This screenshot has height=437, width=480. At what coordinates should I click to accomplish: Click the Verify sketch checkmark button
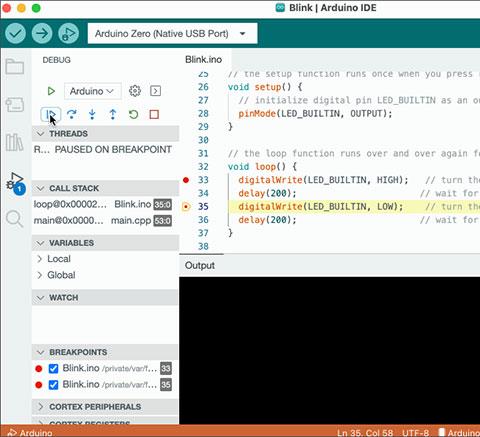tap(15, 33)
